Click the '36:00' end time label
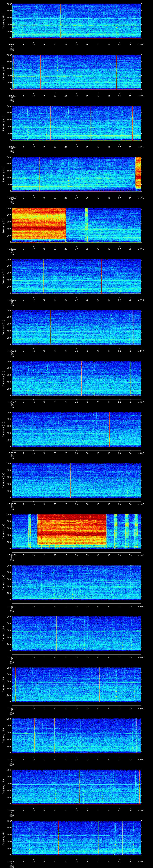 click(141, 249)
